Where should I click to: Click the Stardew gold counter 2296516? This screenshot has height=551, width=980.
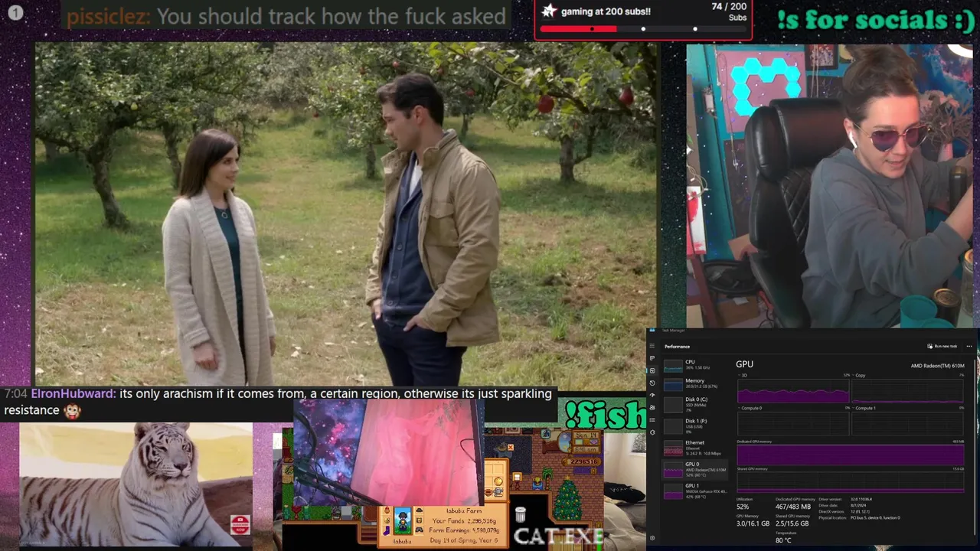(582, 461)
